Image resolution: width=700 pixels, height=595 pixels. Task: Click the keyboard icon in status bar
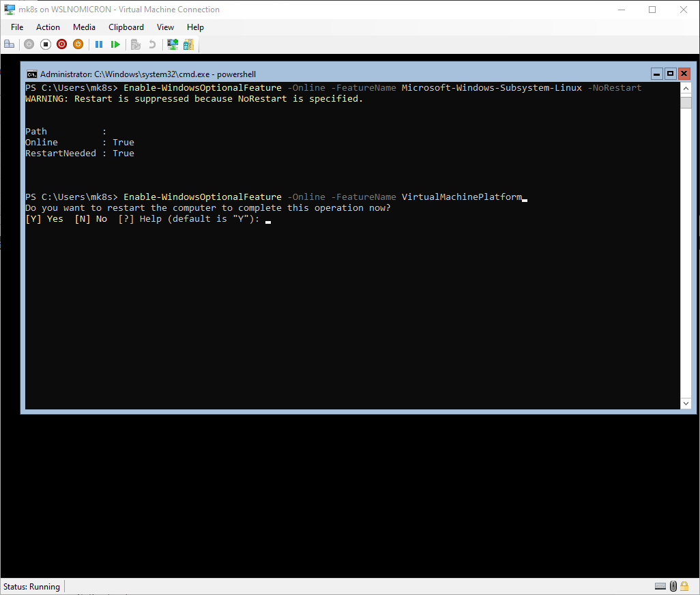(x=660, y=586)
